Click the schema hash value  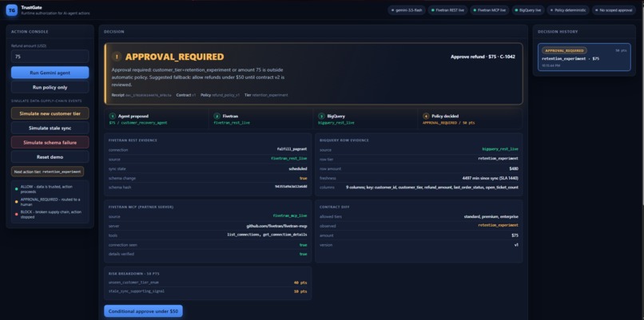pyautogui.click(x=291, y=186)
